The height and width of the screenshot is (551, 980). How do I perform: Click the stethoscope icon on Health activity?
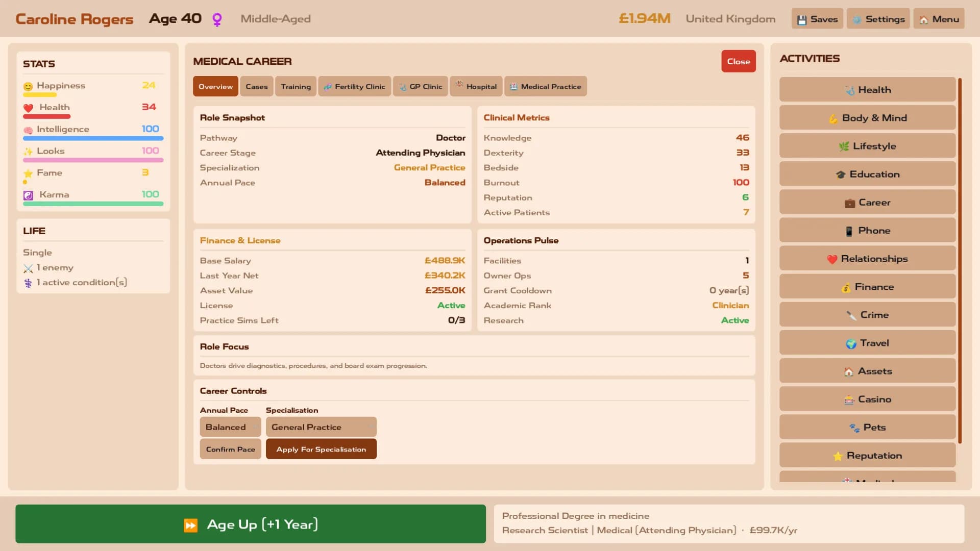coord(849,90)
